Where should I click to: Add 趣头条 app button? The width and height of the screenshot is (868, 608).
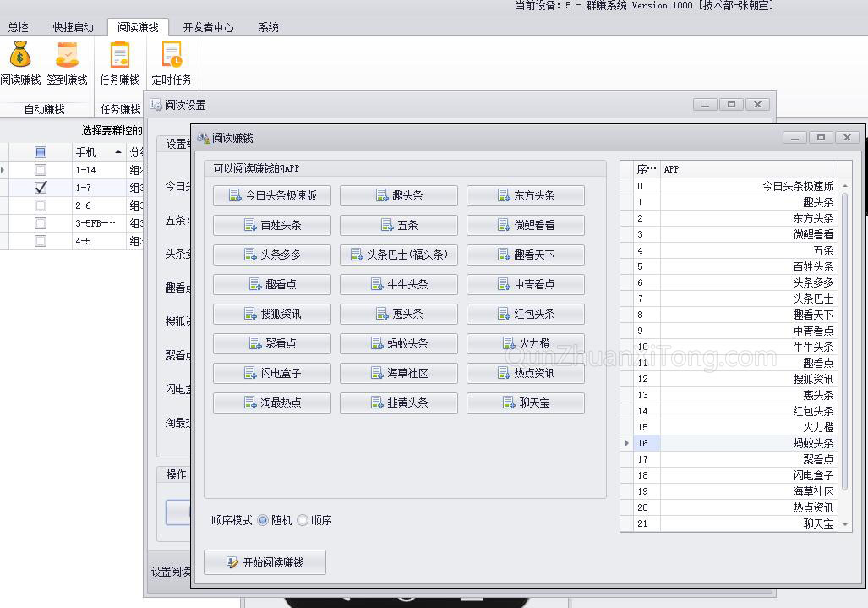click(x=399, y=195)
